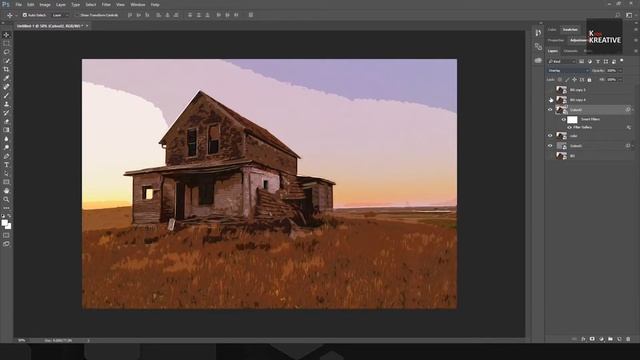Switch to the Channels tab
640x360 pixels.
571,51
